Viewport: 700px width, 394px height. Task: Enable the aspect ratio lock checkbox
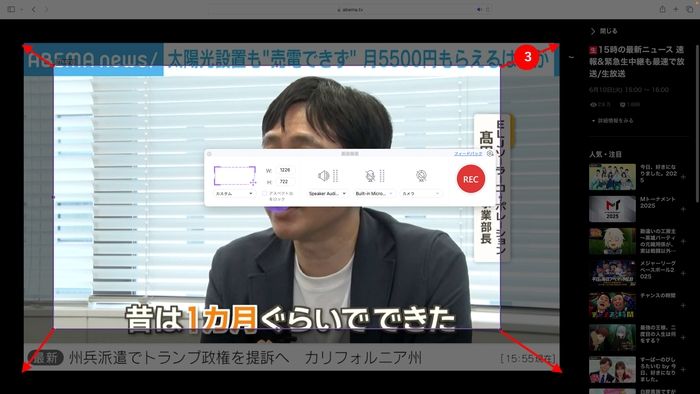264,194
